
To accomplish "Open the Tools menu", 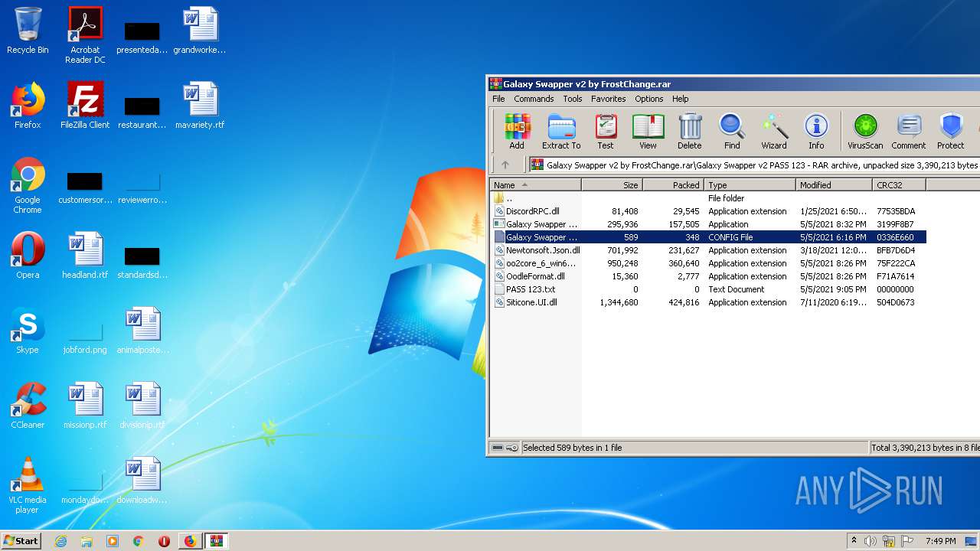I will coord(573,99).
